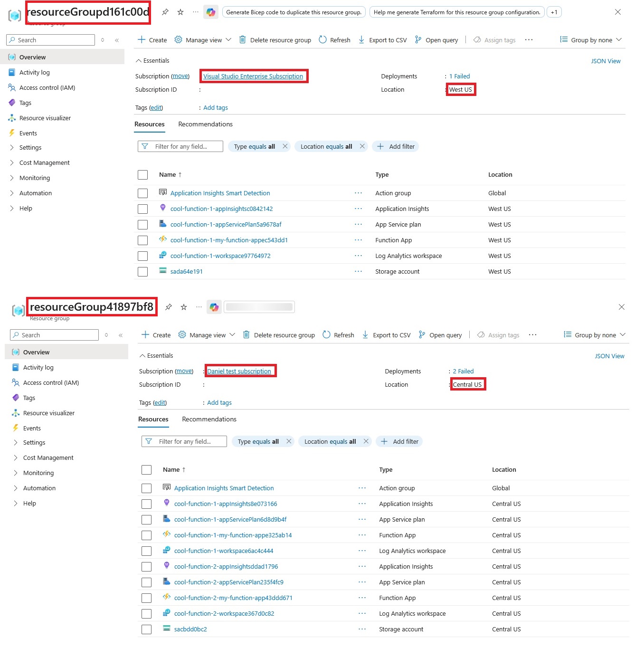Delete resource group from the bottom toolbar
Screen dimensions: 644x667
pos(279,335)
